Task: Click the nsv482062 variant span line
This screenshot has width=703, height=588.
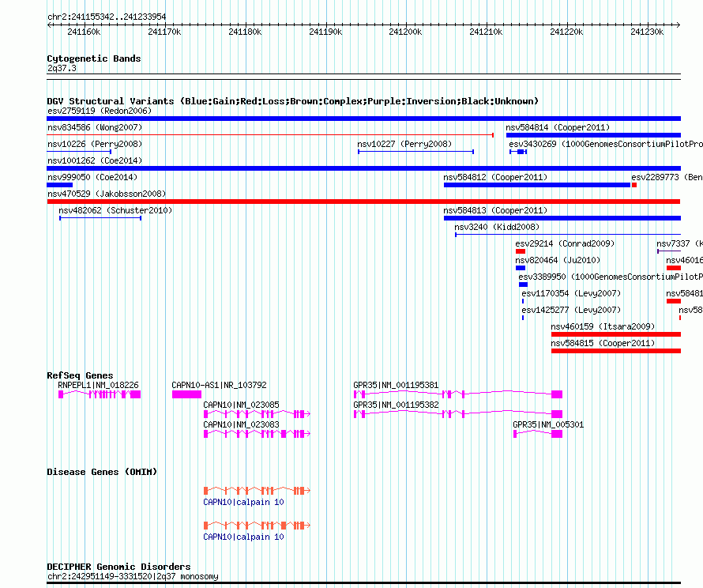Action: 100,218
